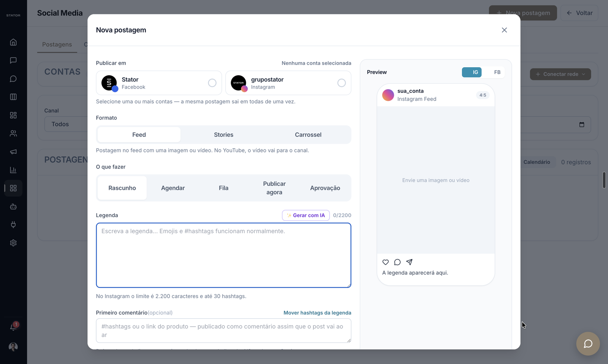Click into the Legenda text area
Viewport: 608px width, 364px height.
[223, 255]
